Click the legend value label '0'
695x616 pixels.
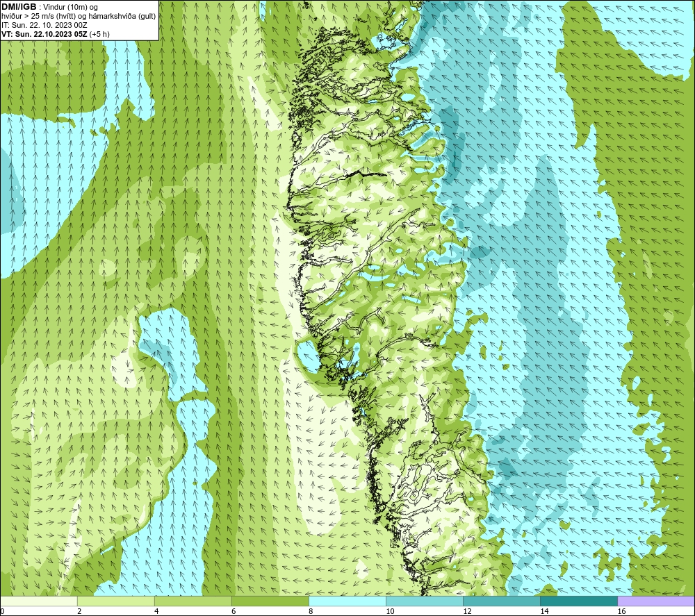click(2, 612)
